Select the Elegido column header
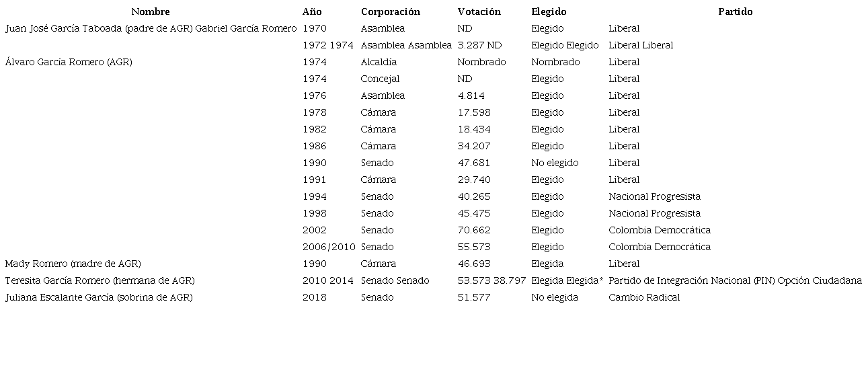Image resolution: width=868 pixels, height=388 pixels. click(549, 11)
